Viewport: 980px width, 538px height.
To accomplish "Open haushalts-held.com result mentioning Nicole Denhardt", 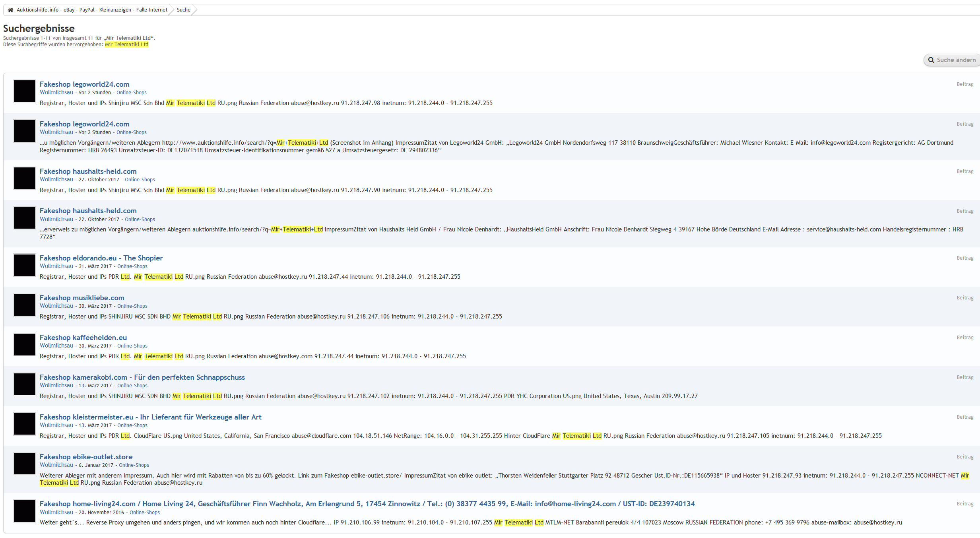I will [88, 211].
